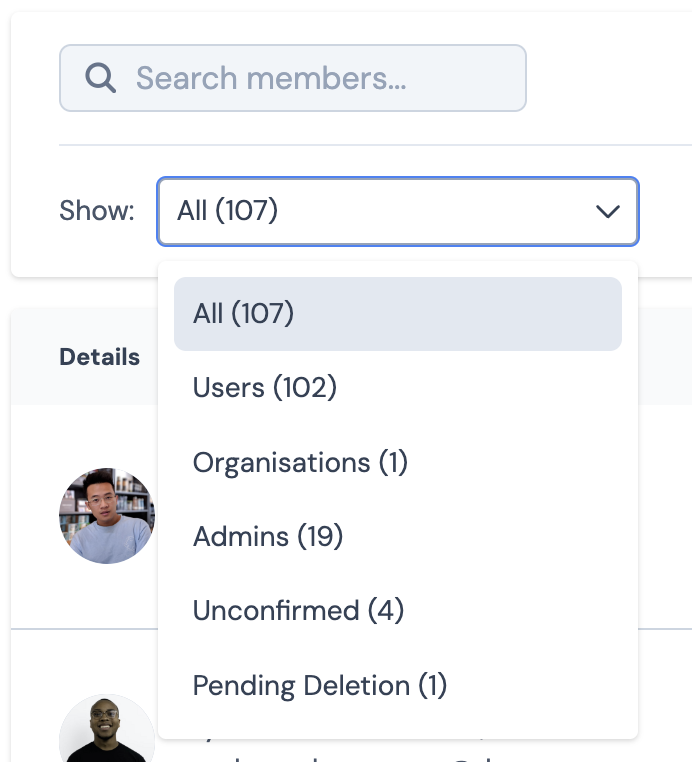The width and height of the screenshot is (692, 762).
Task: Click the chevron arrow on Show dropdown
Action: 608,211
